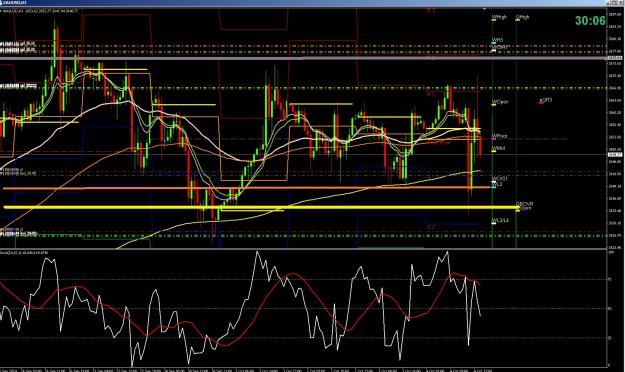Click the chart window icon in the title bar
The image size is (625, 372).
pyautogui.click(x=2, y=2)
